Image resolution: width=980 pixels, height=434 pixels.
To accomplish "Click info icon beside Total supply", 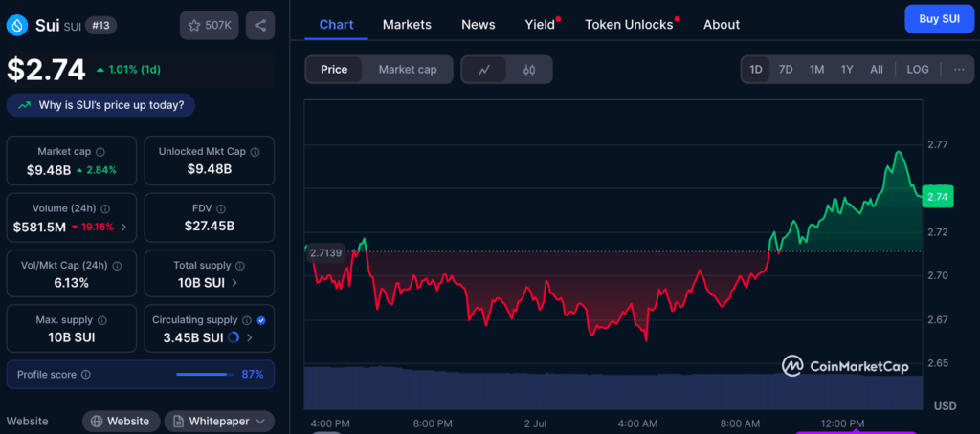I will pyautogui.click(x=240, y=266).
